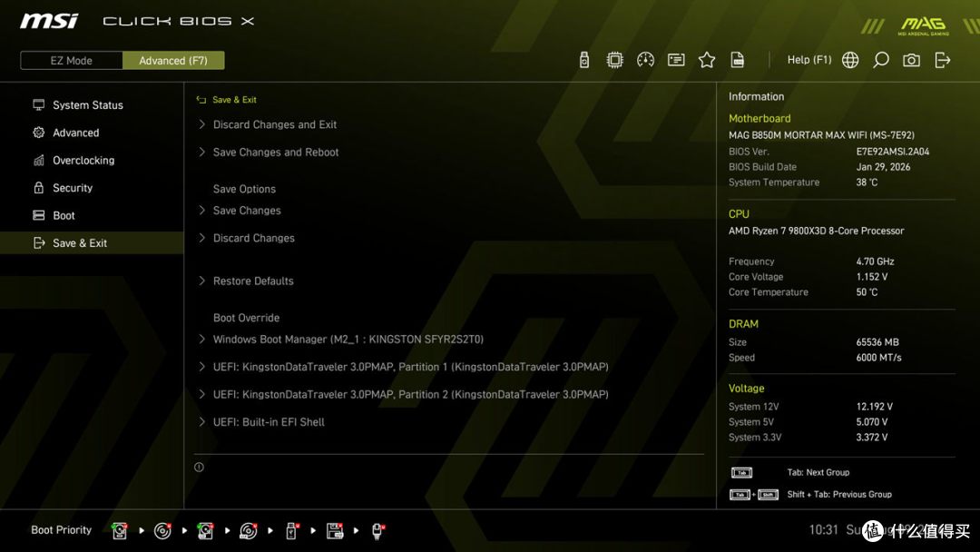
Task: Open the CPU chip information icon
Action: [615, 60]
